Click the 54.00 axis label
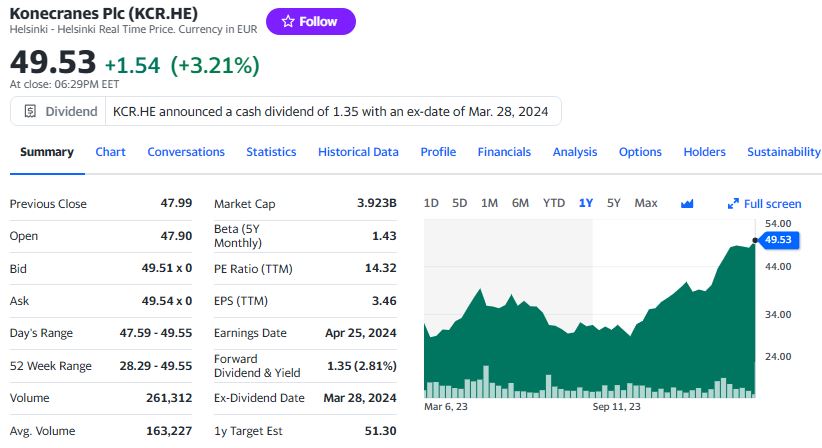 (x=778, y=223)
